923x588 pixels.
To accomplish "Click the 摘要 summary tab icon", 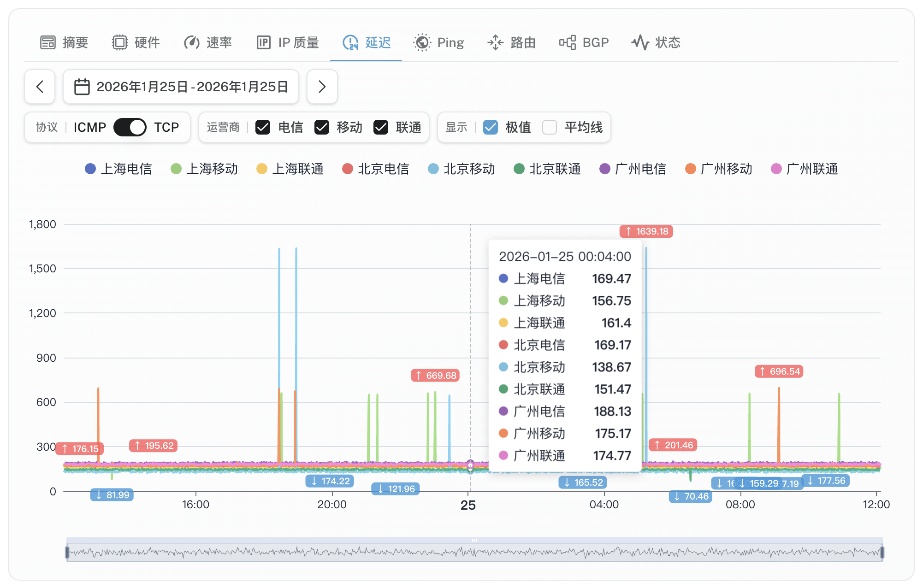I will tap(47, 42).
